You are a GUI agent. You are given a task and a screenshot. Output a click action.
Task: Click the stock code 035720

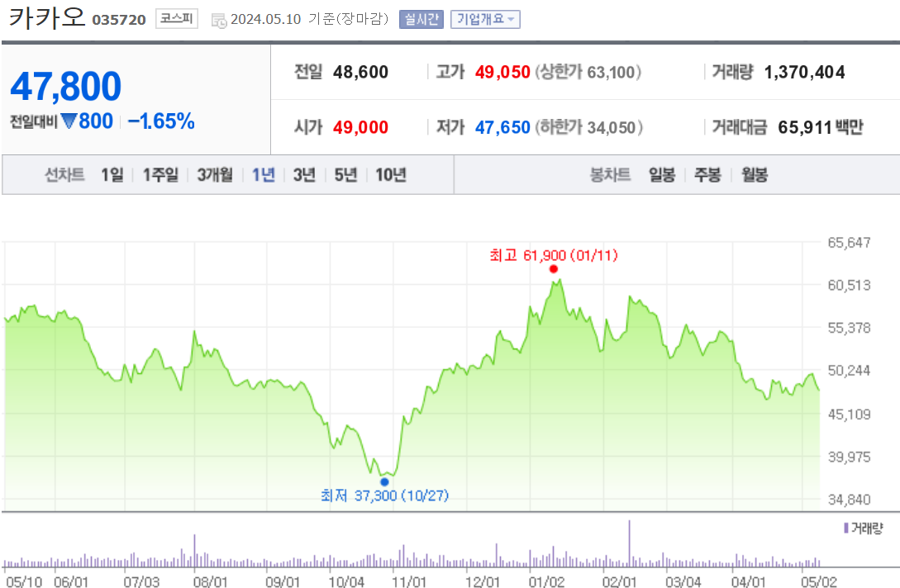tap(119, 20)
